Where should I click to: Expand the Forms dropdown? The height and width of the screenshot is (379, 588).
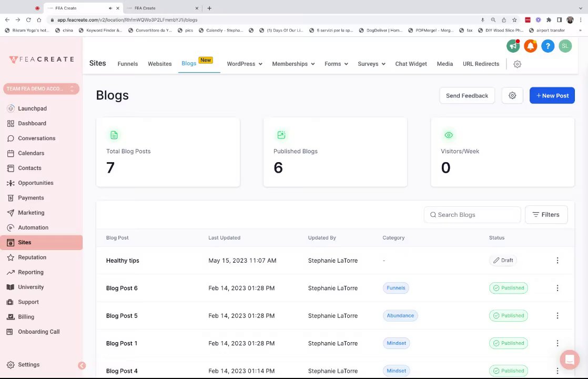337,64
